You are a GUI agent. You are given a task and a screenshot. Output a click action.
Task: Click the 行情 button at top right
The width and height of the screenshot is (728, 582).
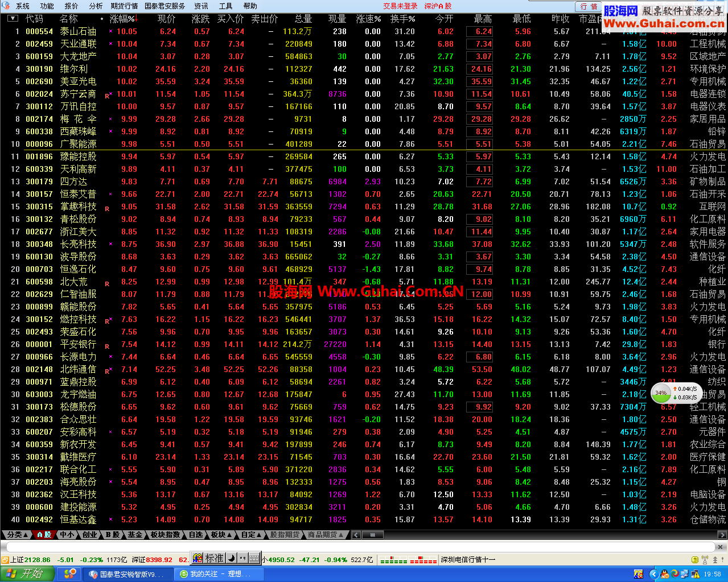[589, 6]
